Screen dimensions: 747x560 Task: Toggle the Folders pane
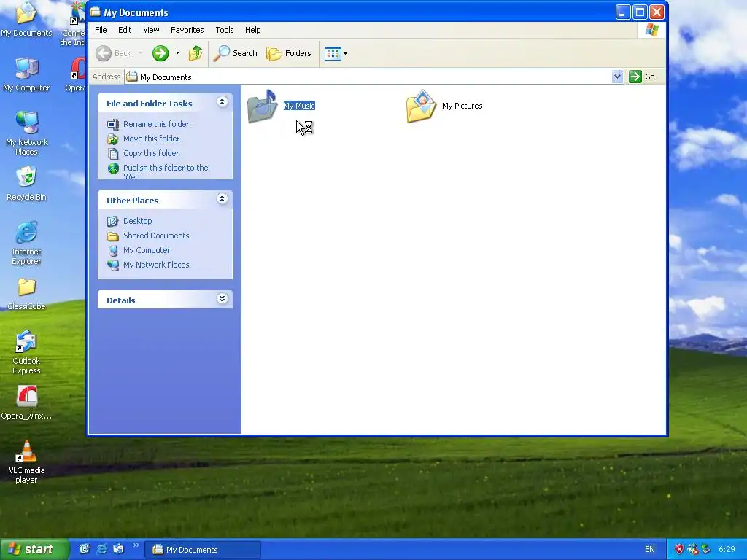tap(289, 53)
